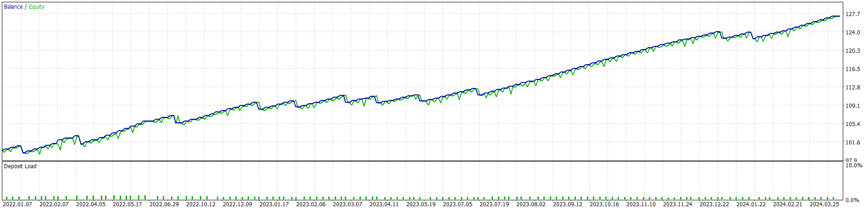Click the 116.5 axis value
Image resolution: width=868 pixels, height=209 pixels.
click(x=853, y=69)
